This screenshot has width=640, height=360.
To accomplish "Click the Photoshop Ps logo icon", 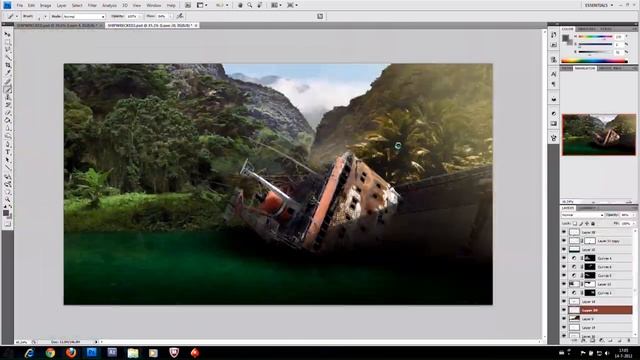I will tap(7, 5).
